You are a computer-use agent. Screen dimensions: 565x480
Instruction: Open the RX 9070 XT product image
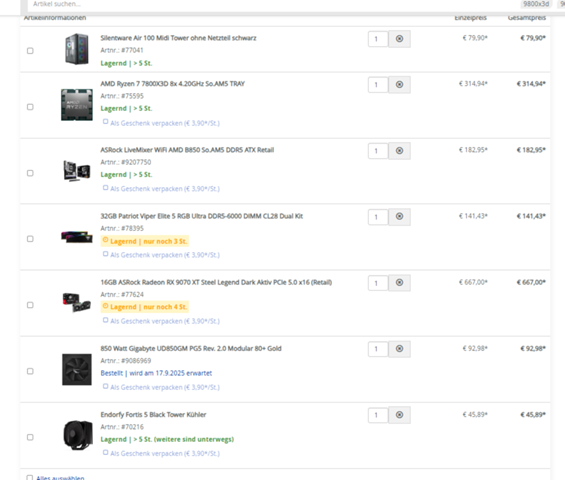pos(76,302)
